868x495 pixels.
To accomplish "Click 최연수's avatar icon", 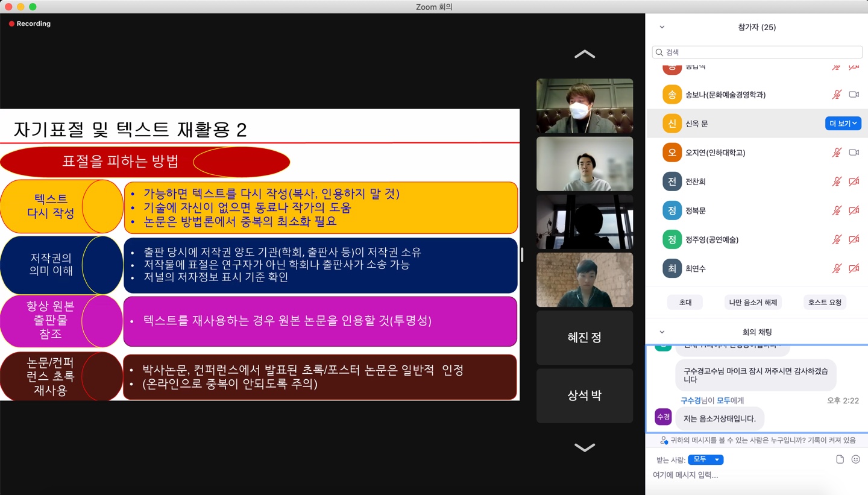I will (x=672, y=268).
